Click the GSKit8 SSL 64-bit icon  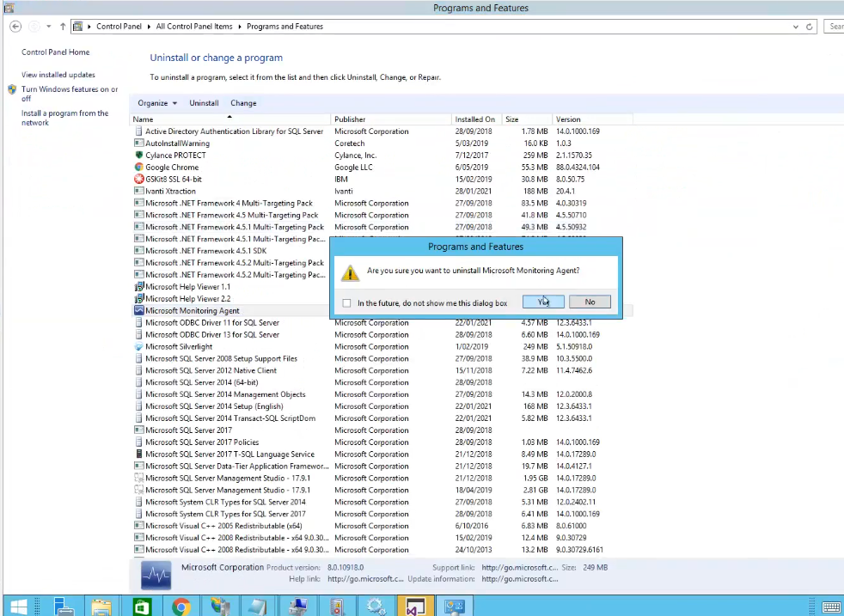pyautogui.click(x=138, y=180)
